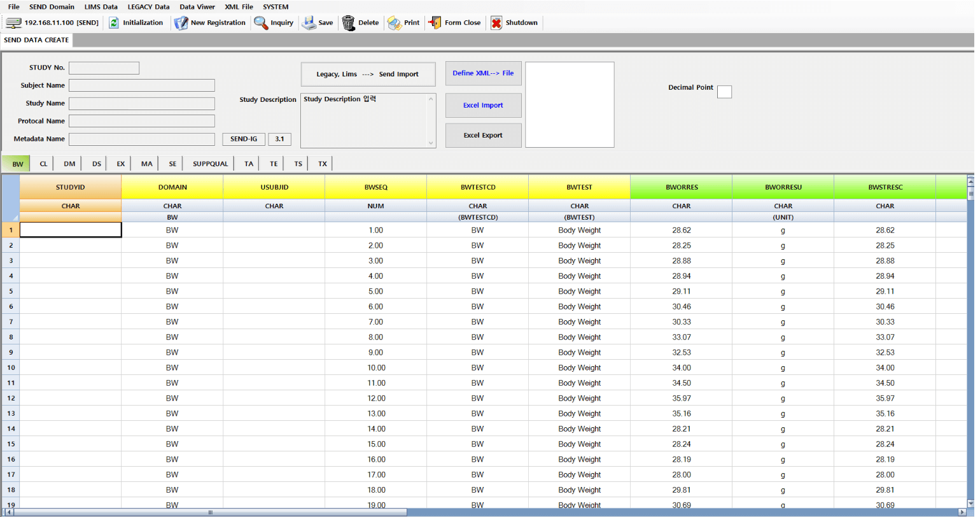The width and height of the screenshot is (980, 517).
Task: Open the Data Viwer menu
Action: (x=197, y=7)
